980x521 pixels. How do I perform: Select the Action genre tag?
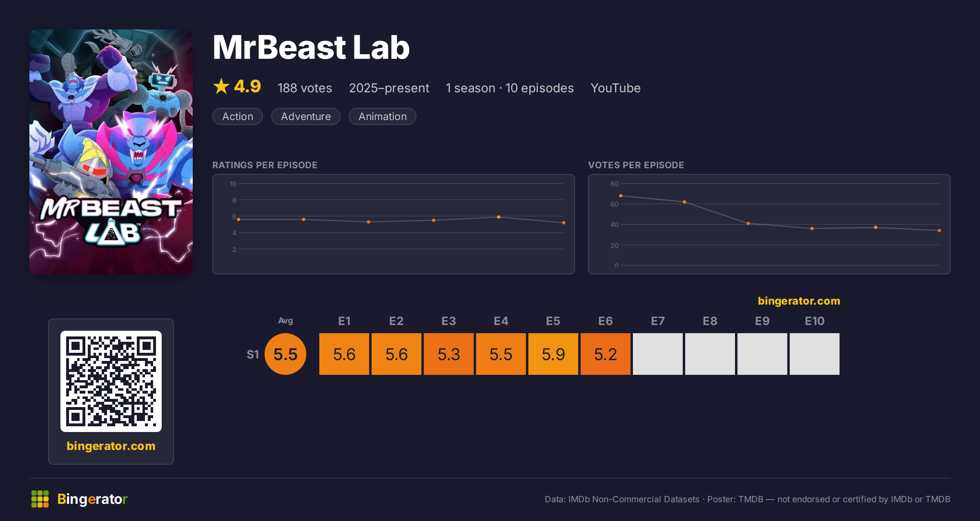(x=238, y=116)
